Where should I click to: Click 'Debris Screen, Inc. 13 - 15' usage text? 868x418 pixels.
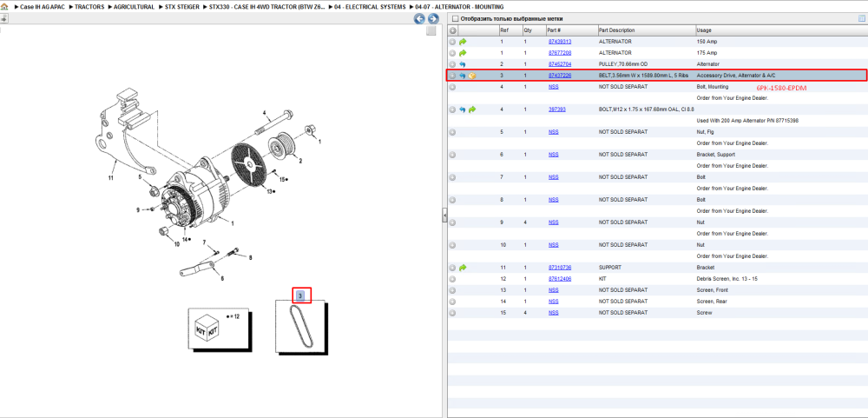click(727, 279)
